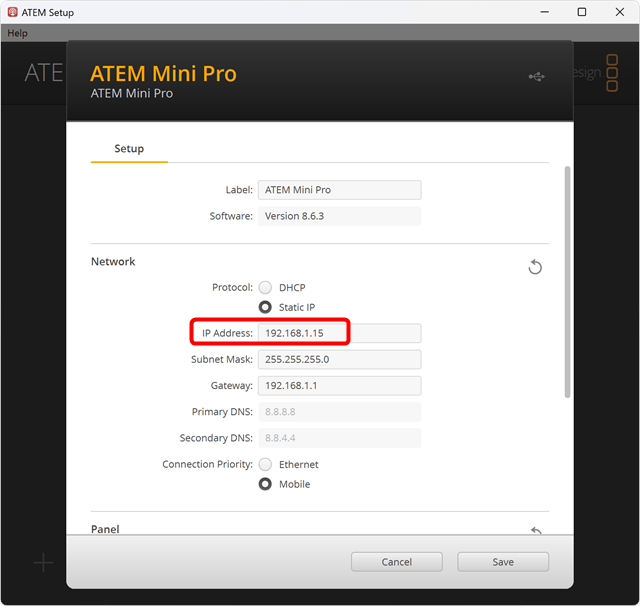Minimize the ATEM Setup window
The height and width of the screenshot is (606, 640).
[x=544, y=12]
